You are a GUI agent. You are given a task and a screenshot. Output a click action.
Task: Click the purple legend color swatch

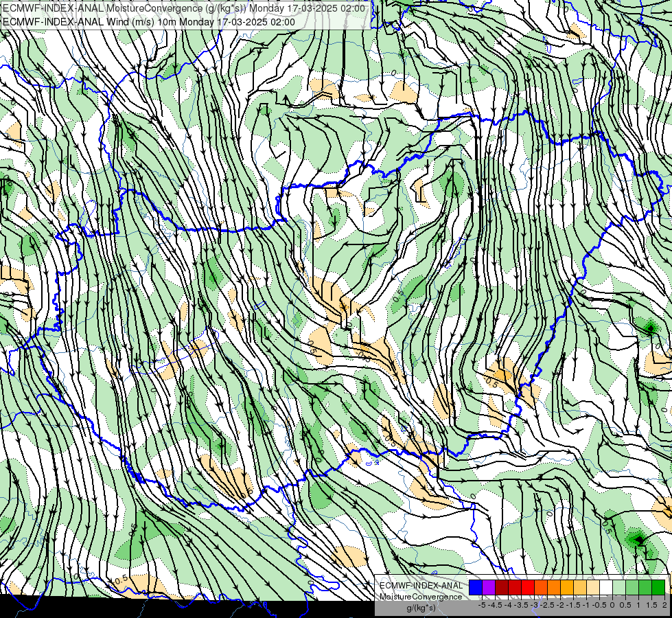[x=489, y=587]
